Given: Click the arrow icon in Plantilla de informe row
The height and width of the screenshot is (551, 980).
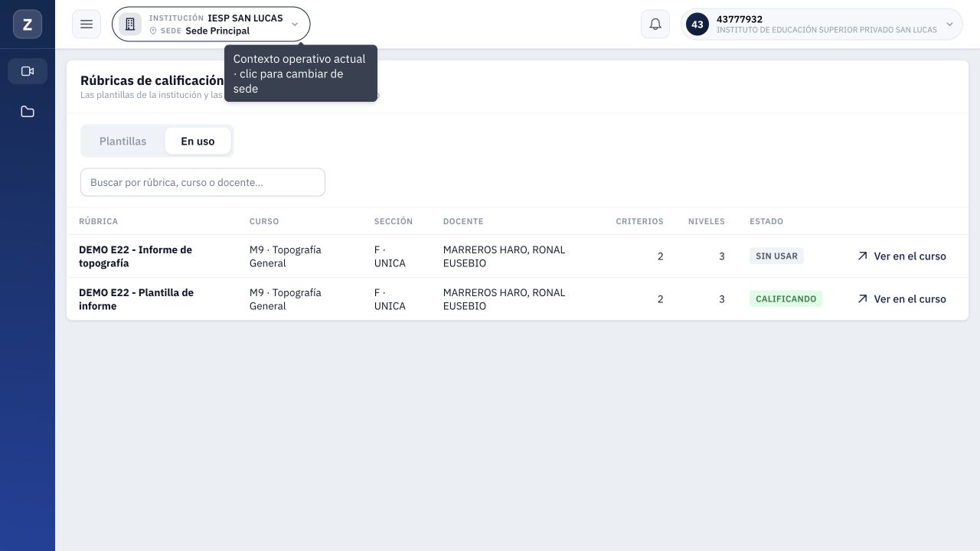Looking at the screenshot, I should click(863, 299).
